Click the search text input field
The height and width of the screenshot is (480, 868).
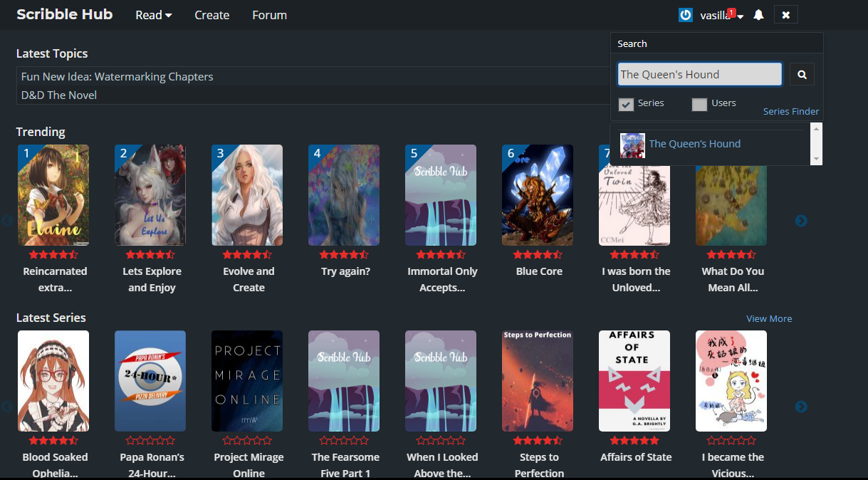pyautogui.click(x=699, y=74)
